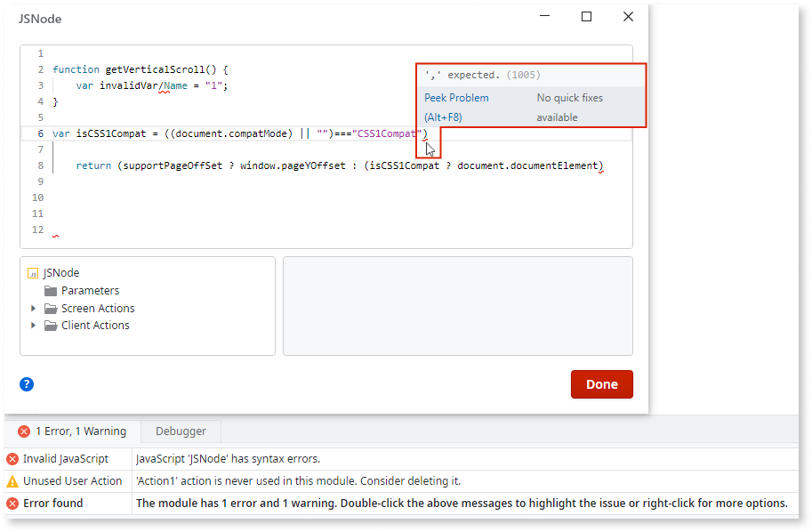Click the error icon on the Error found row
This screenshot has width=812, height=532.
pyautogui.click(x=11, y=502)
